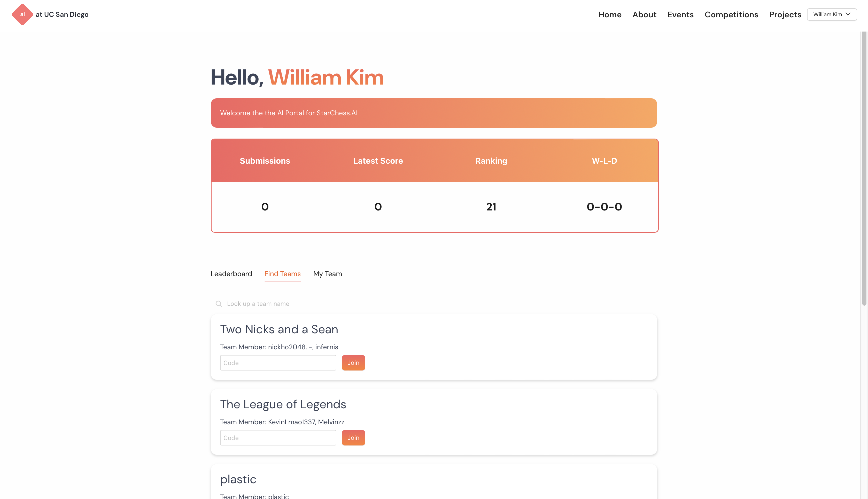Click the plastic team heading
The height and width of the screenshot is (499, 868).
point(238,479)
